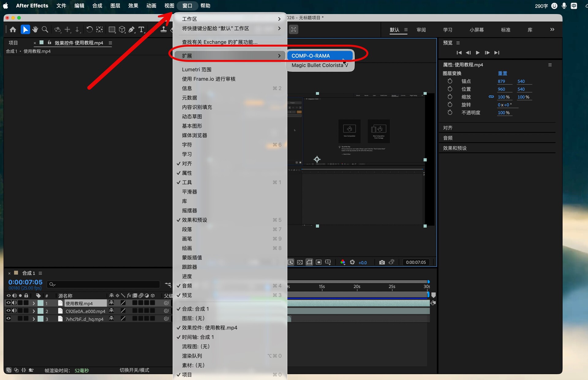Select the Zoom magnifier tool
Viewport: 588px width, 380px height.
point(45,29)
